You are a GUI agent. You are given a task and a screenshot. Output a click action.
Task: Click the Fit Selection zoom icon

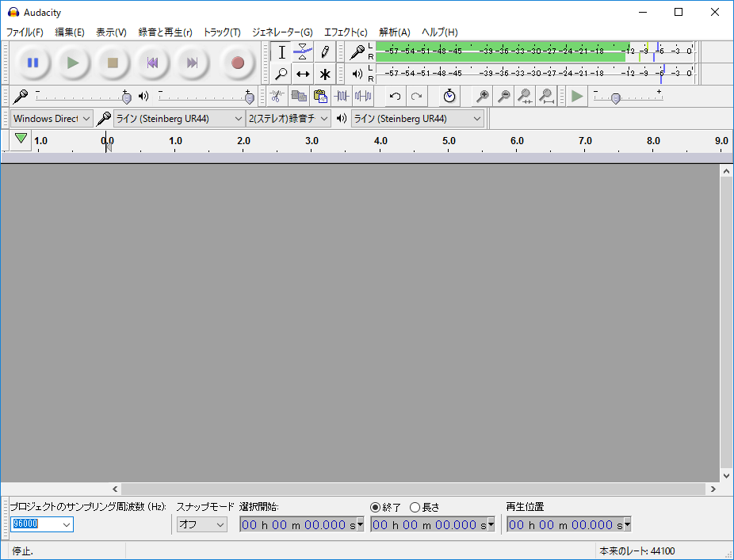(525, 97)
